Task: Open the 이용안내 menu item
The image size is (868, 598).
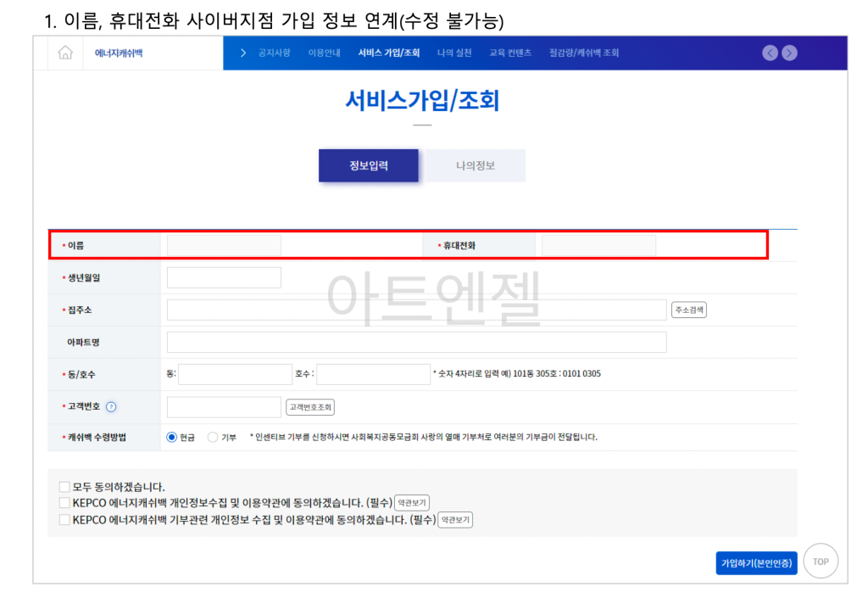Action: point(324,53)
